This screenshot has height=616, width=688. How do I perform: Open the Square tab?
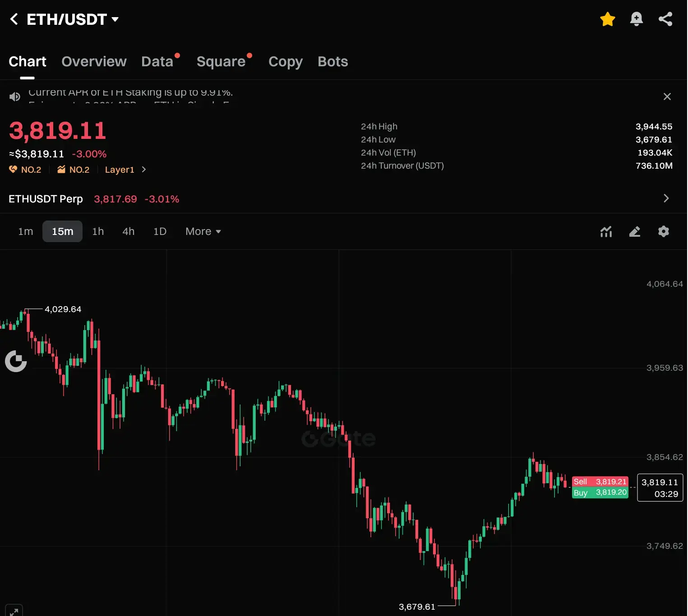tap(221, 61)
